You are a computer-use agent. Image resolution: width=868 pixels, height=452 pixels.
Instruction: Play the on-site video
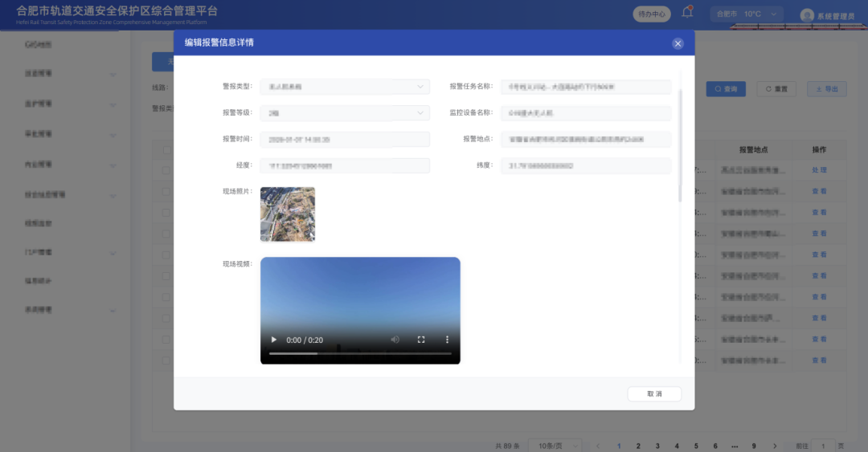[x=273, y=340]
